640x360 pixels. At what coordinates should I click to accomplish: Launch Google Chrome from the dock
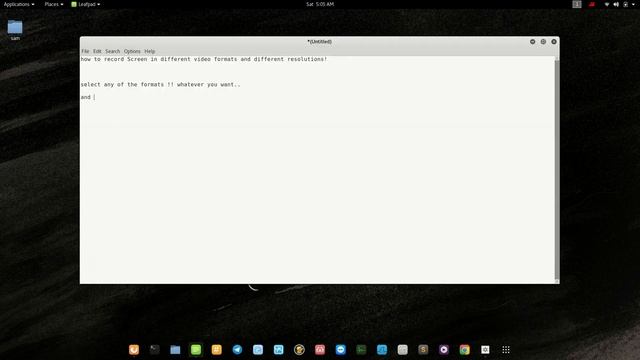point(464,349)
